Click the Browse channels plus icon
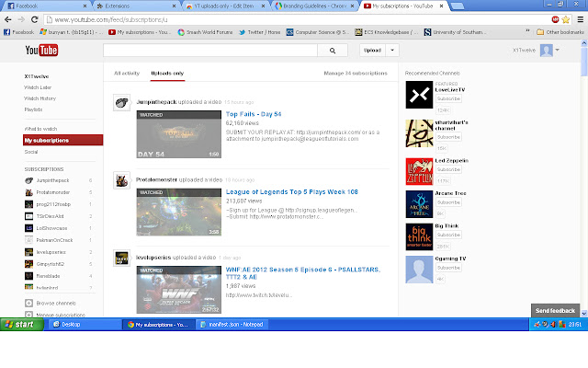This screenshot has width=588, height=368. [x=28, y=302]
